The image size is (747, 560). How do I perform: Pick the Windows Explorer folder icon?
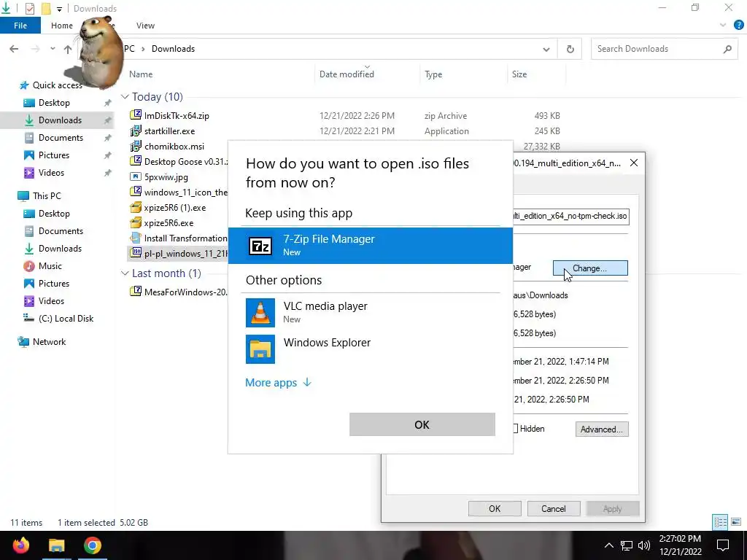tap(260, 349)
